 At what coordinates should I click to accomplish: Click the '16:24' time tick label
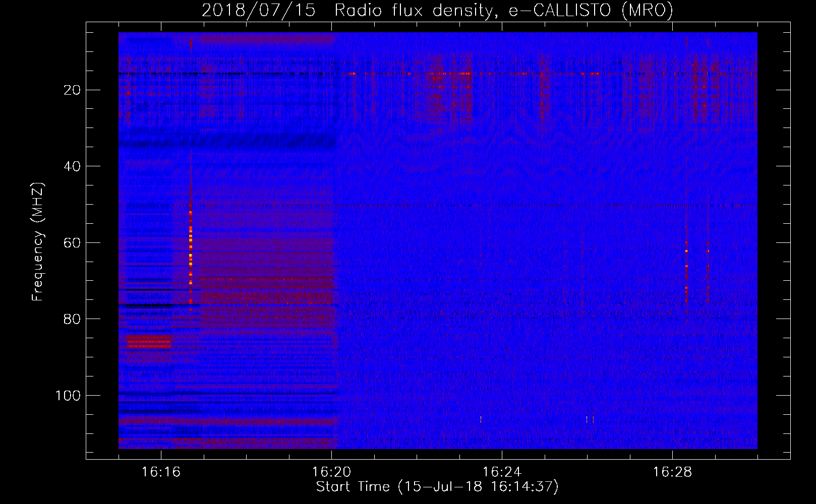[502, 472]
